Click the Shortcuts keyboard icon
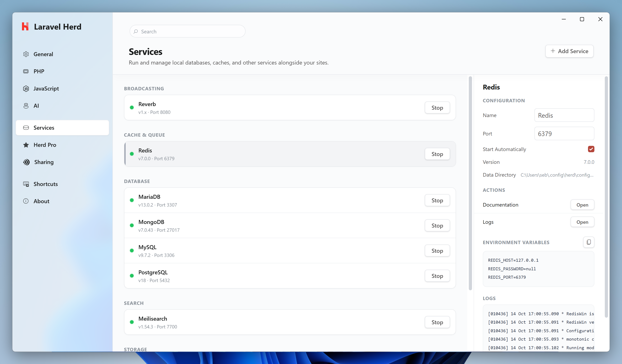Image resolution: width=622 pixels, height=364 pixels. click(26, 184)
